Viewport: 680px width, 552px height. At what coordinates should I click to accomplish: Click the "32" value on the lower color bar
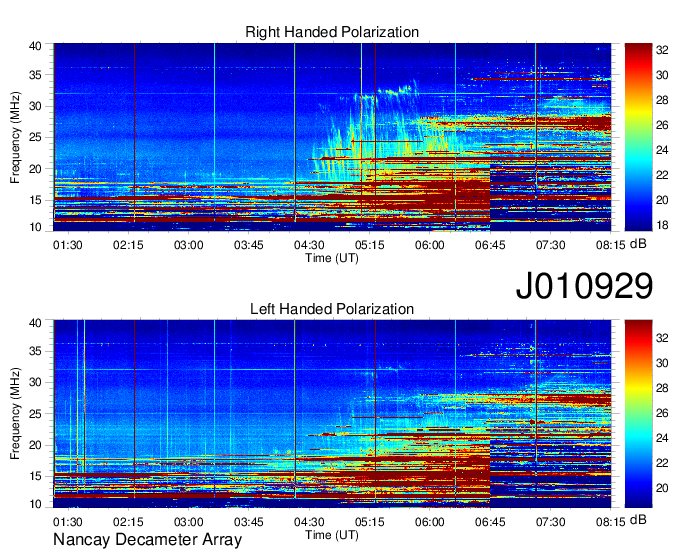tap(662, 338)
